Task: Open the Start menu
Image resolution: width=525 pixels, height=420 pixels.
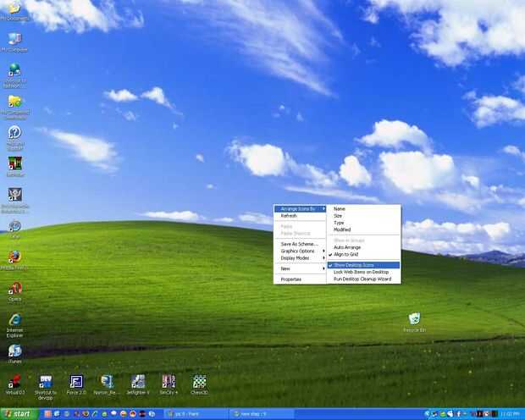Action: (x=19, y=414)
